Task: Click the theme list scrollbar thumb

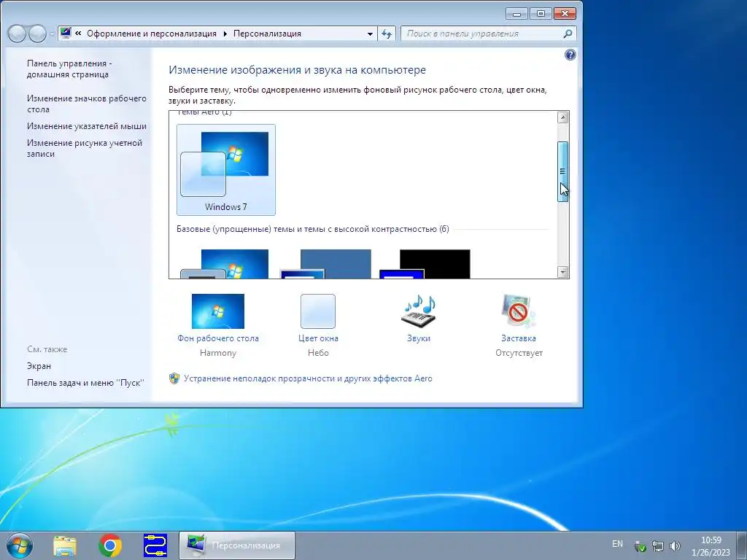Action: pos(562,171)
